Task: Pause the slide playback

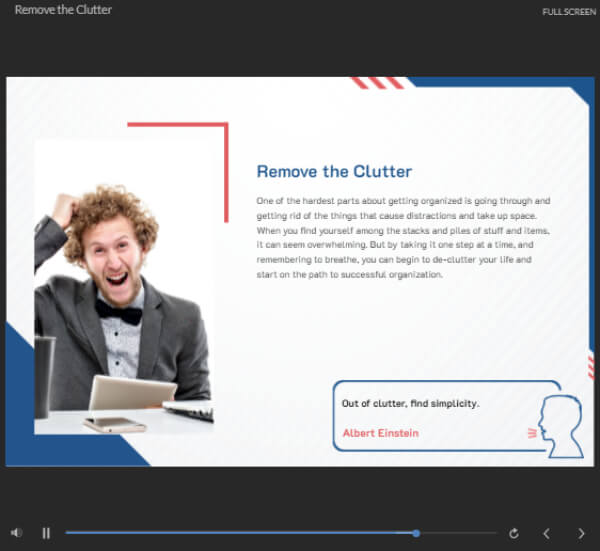Action: pos(46,533)
